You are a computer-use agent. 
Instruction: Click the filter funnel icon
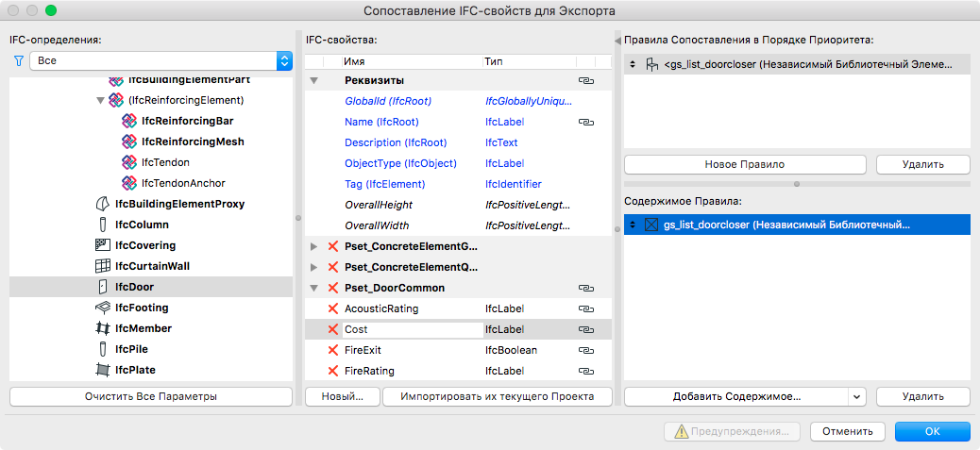[x=18, y=61]
